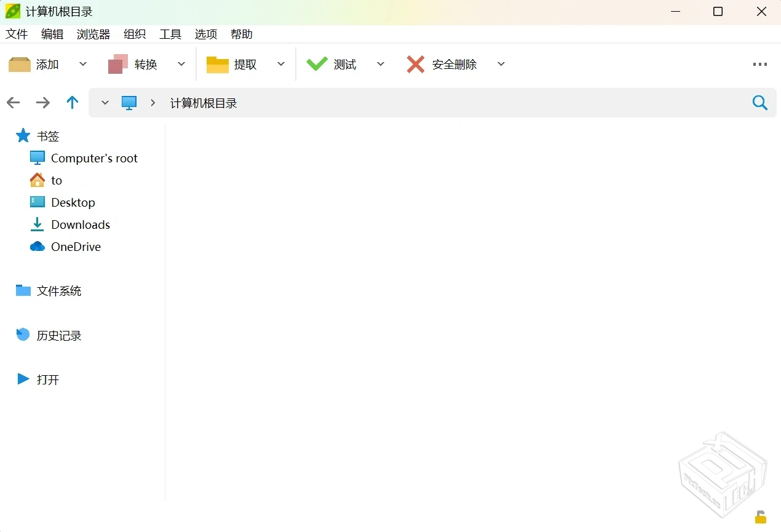
Task: Click the 添加 (Add) archive icon
Action: (x=19, y=63)
